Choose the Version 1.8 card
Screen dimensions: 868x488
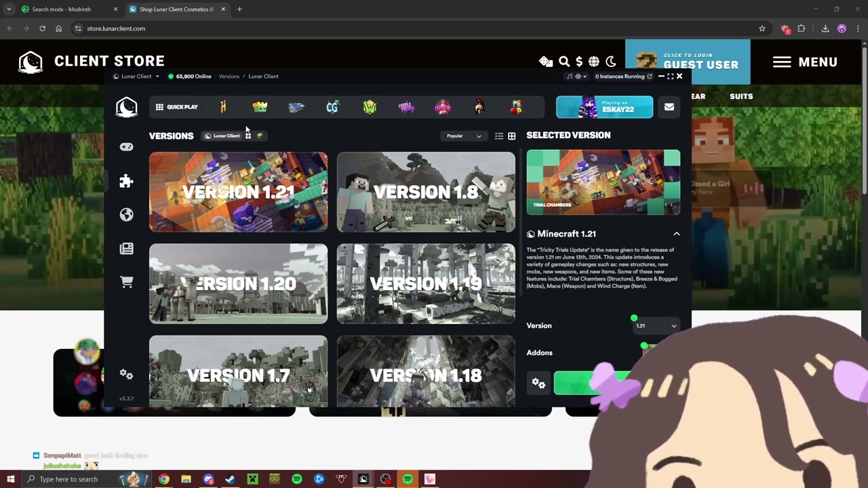[426, 192]
